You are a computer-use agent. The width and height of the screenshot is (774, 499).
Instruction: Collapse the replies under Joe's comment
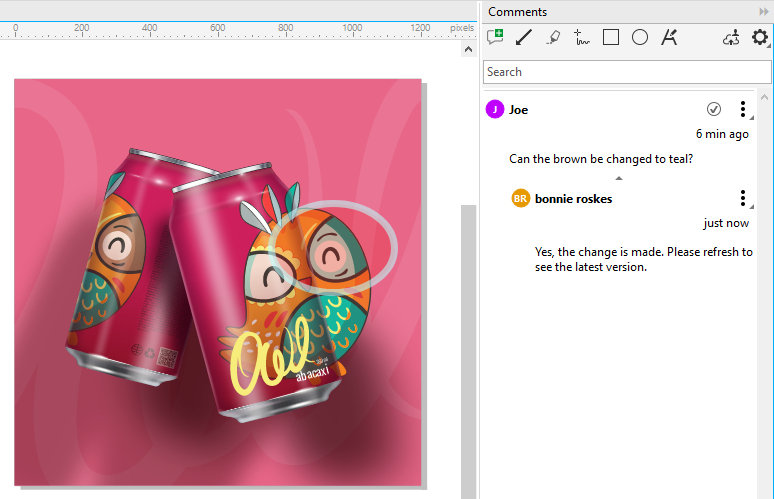click(619, 178)
